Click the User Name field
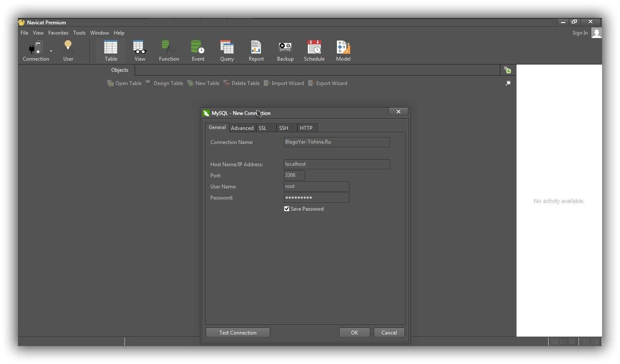This screenshot has height=364, width=620. coord(316,186)
